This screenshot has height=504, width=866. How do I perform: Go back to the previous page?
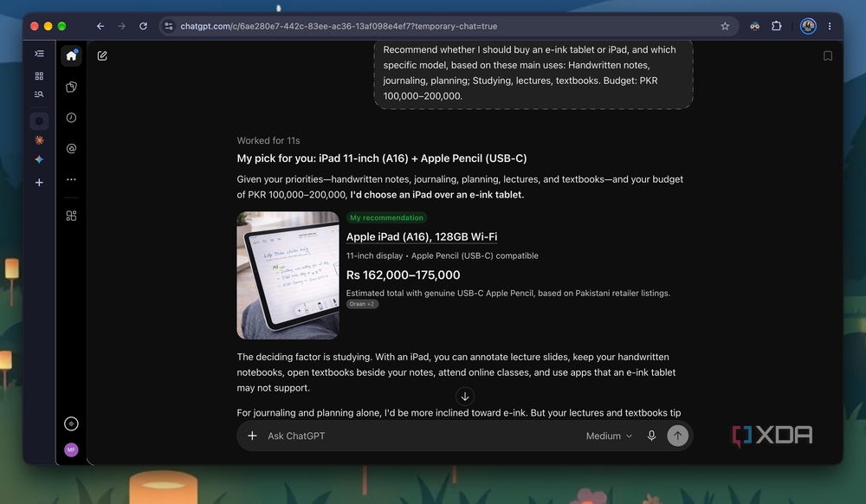(x=100, y=26)
